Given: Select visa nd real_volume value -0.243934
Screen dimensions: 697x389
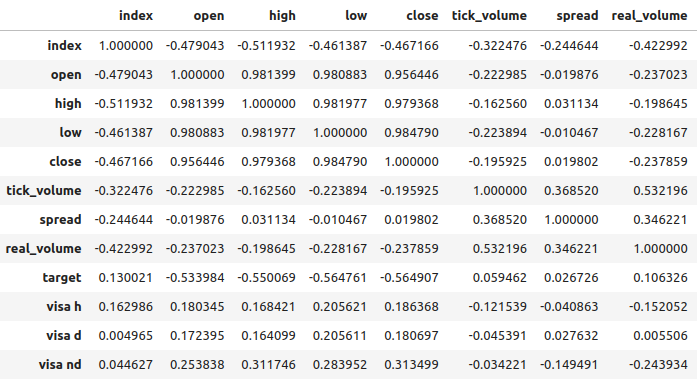Looking at the screenshot, I should [658, 365].
